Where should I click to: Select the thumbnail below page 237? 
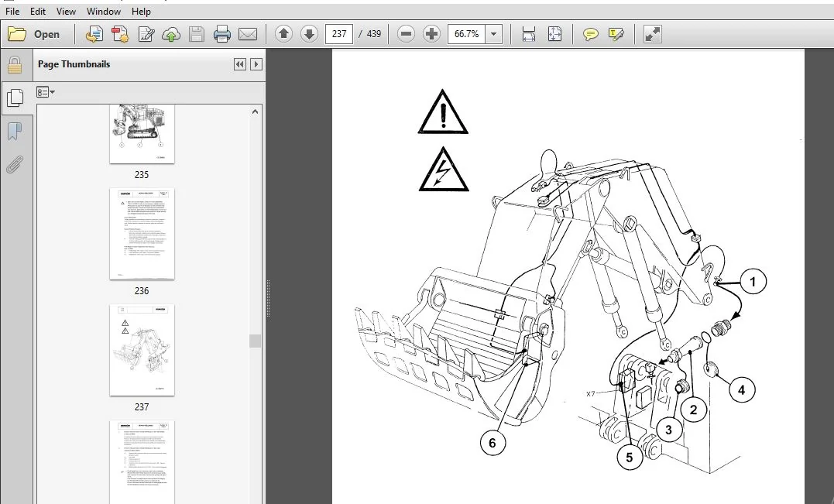[x=142, y=462]
